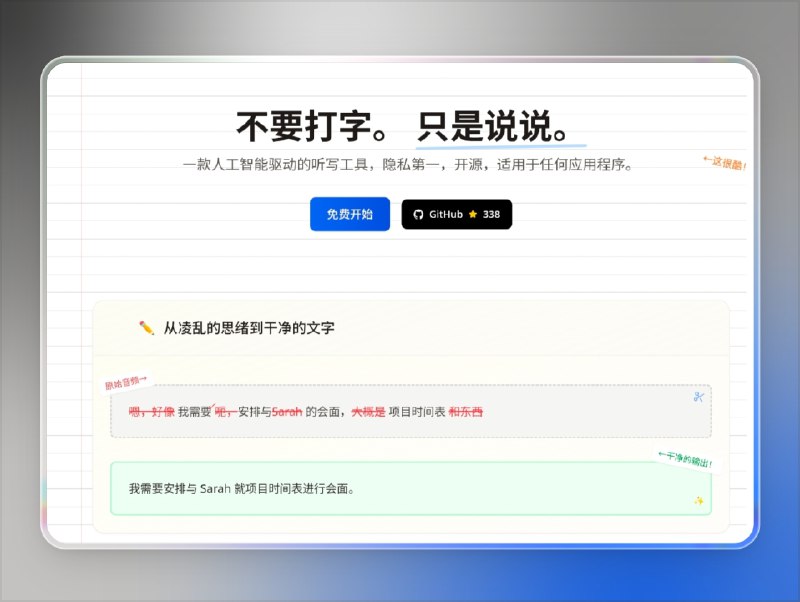The image size is (800, 602).
Task: Click the heading 从凌乱的思绪到干净的文字
Action: click(x=252, y=326)
